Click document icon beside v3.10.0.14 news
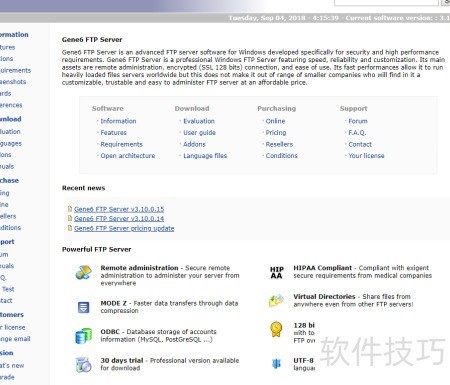The image size is (450, 385). coord(70,218)
